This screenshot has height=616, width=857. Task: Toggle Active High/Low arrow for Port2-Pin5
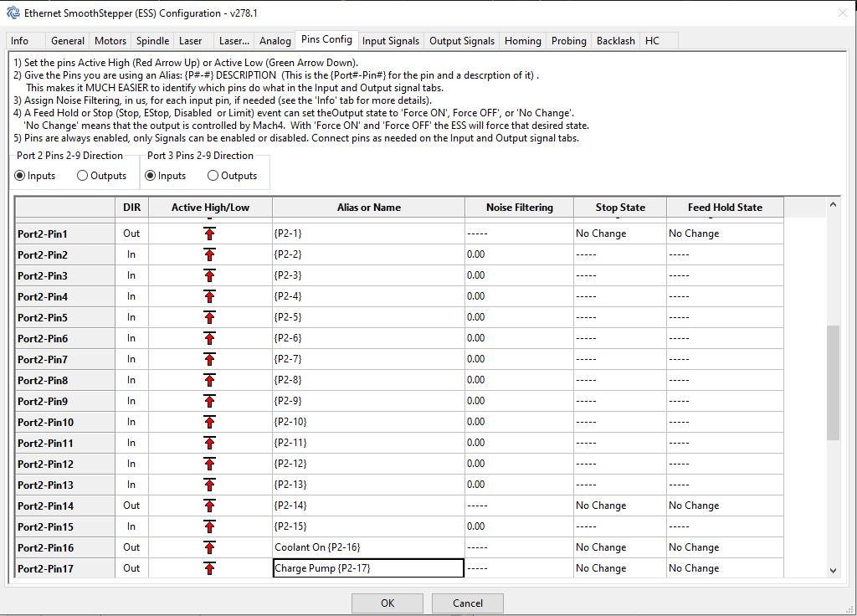tap(209, 317)
